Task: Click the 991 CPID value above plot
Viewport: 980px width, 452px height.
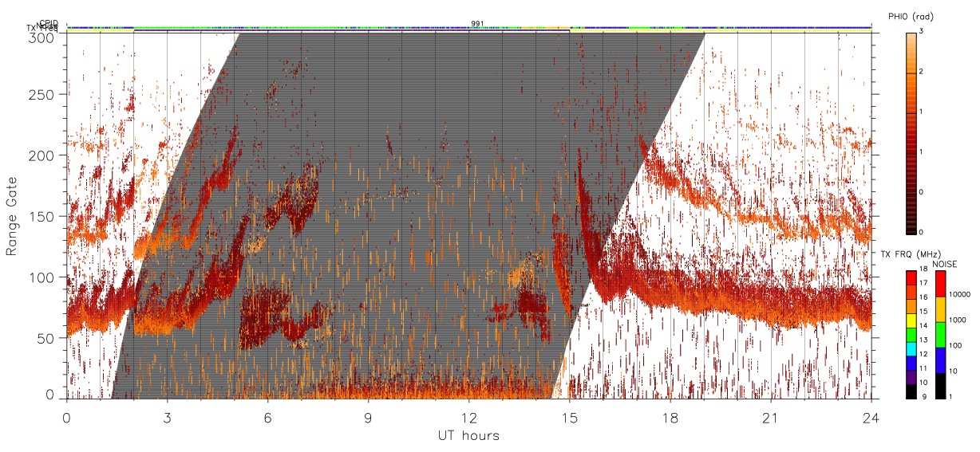Action: (x=477, y=24)
